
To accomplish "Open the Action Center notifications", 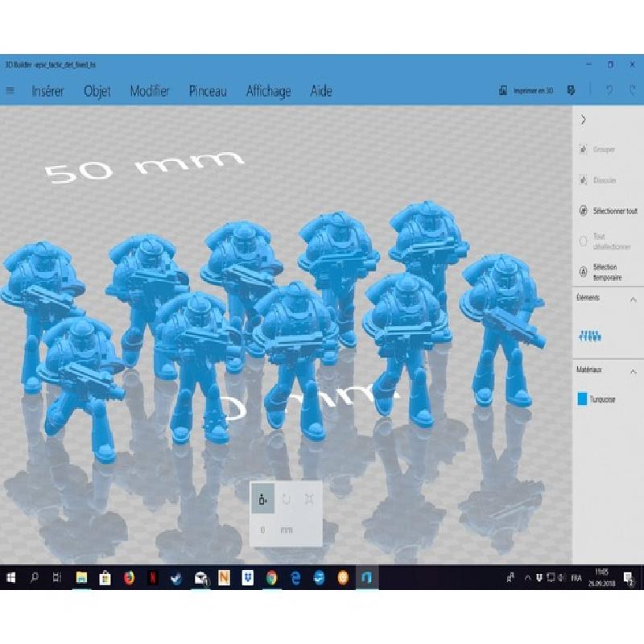I will coord(629,578).
